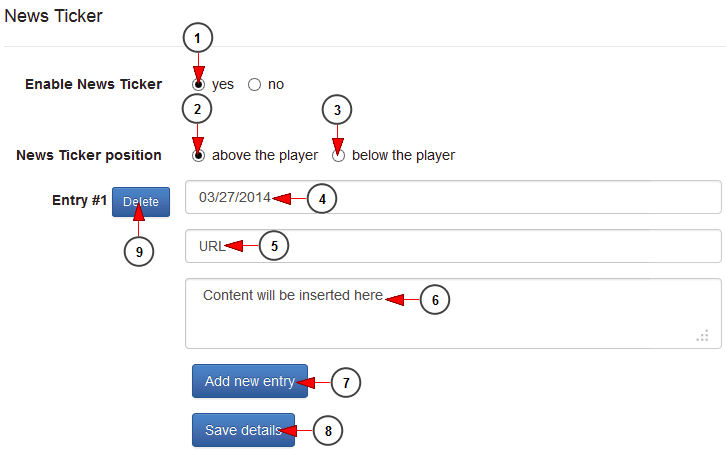Click annotation marker number 6
Screen dimensions: 726x451
[x=435, y=299]
